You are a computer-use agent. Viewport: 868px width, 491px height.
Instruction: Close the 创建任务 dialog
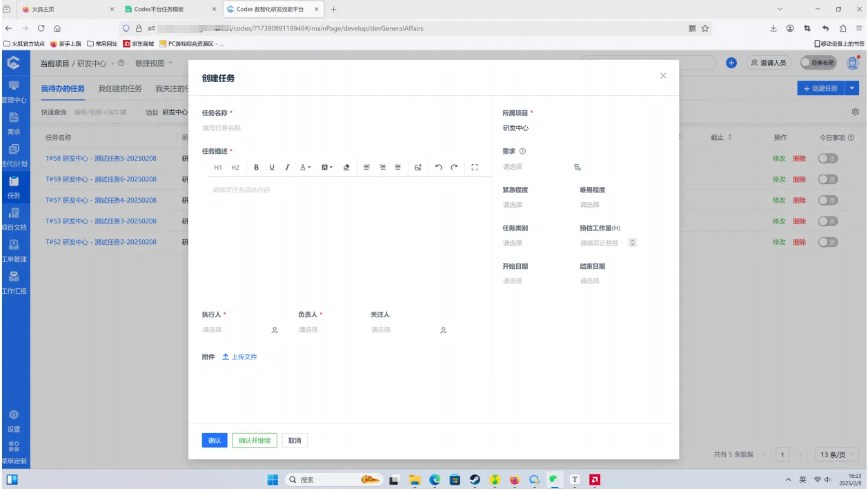point(663,76)
